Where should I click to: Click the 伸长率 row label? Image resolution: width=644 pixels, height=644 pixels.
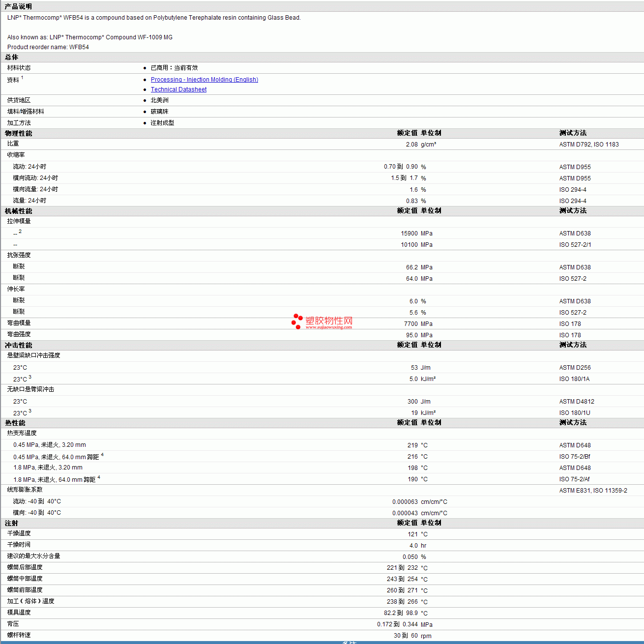pos(16,289)
